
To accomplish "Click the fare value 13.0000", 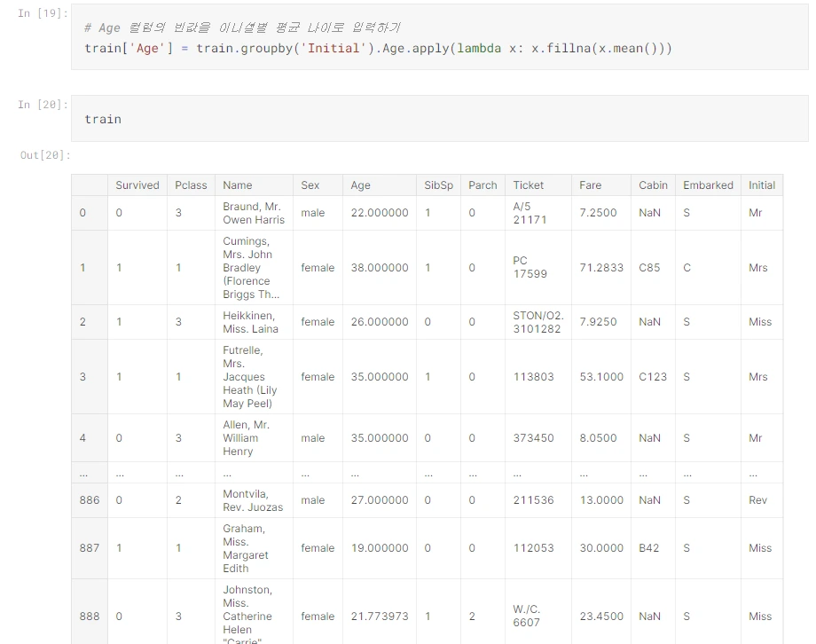I will (601, 500).
